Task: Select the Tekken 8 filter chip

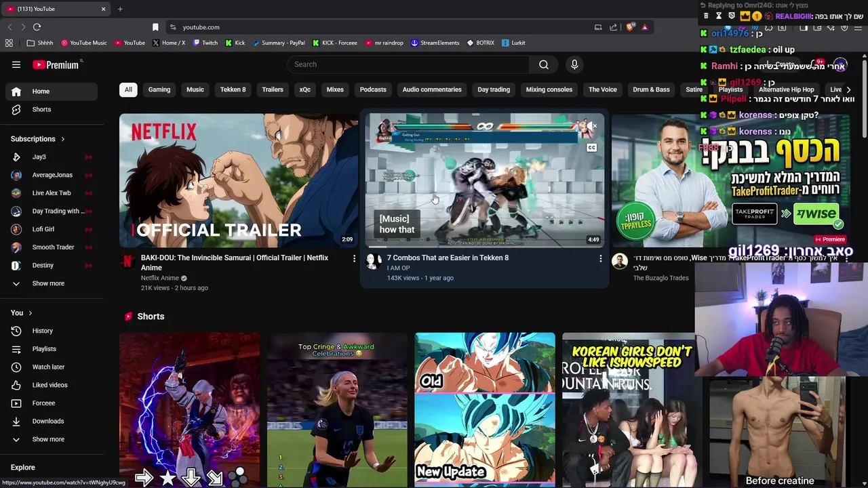Action: (233, 89)
